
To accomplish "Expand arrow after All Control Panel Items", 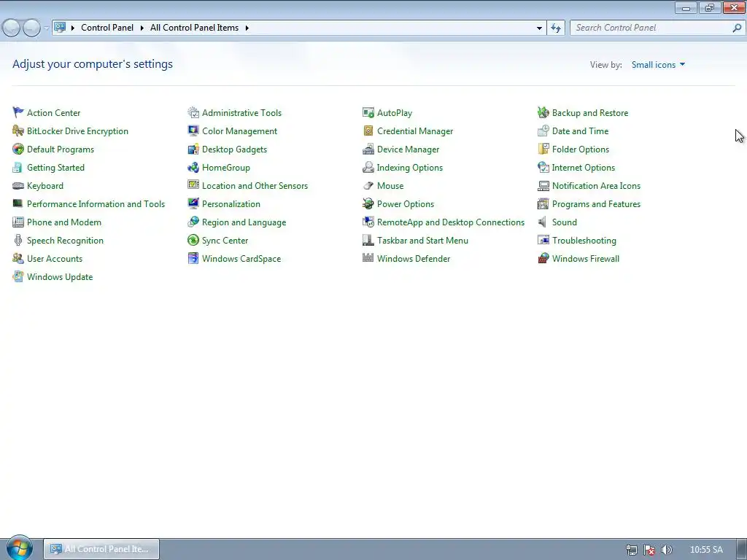I will click(x=247, y=28).
